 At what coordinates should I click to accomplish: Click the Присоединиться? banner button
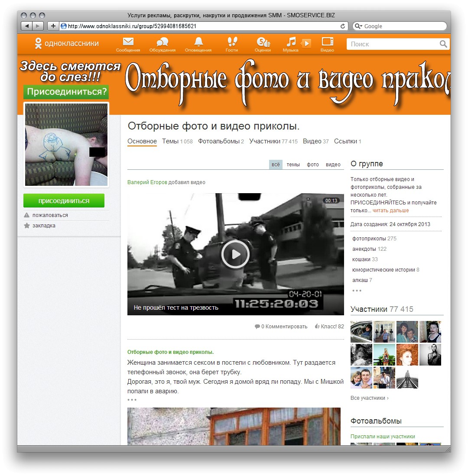click(x=66, y=92)
